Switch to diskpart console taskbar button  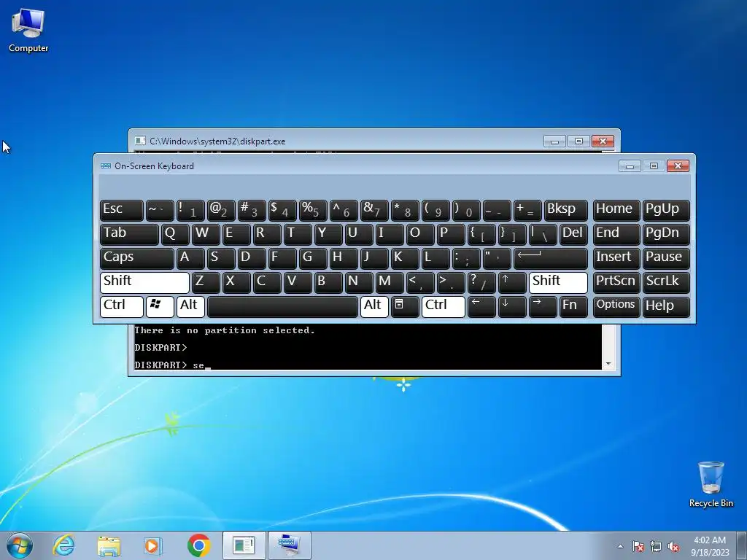point(244,545)
